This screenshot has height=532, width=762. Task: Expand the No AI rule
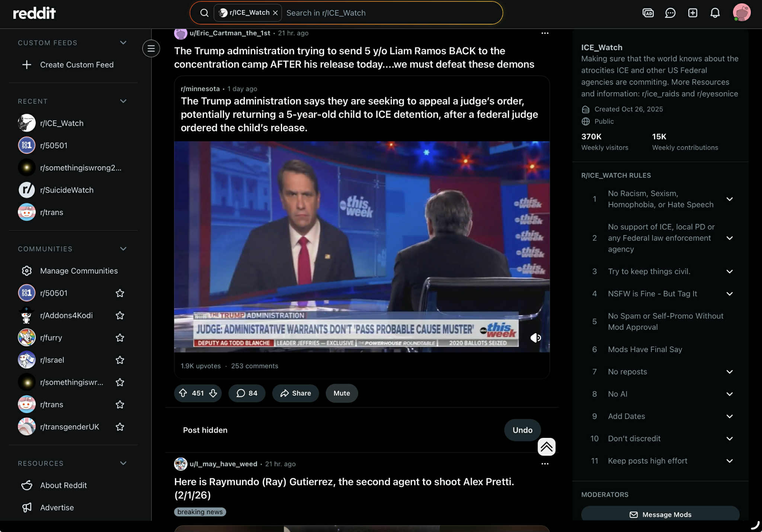pos(729,394)
